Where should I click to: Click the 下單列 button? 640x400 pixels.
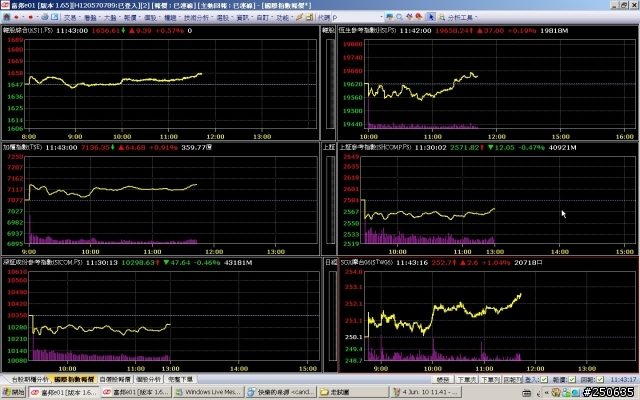tap(490, 380)
